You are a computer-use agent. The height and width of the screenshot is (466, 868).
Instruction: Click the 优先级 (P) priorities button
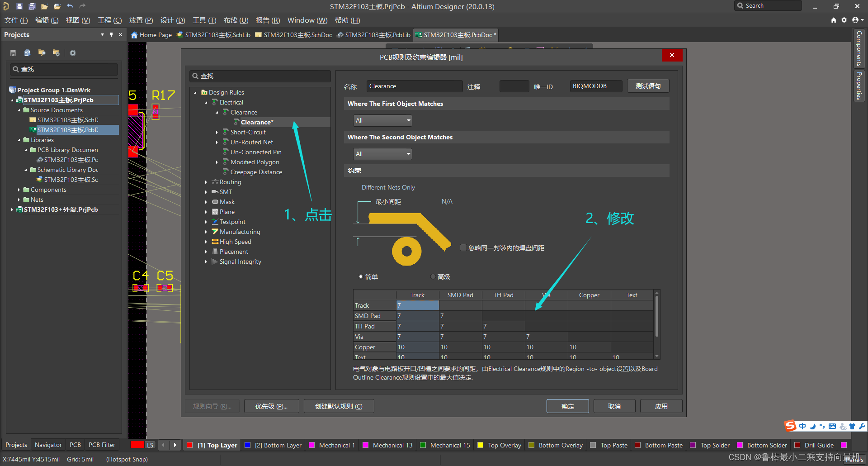click(272, 406)
